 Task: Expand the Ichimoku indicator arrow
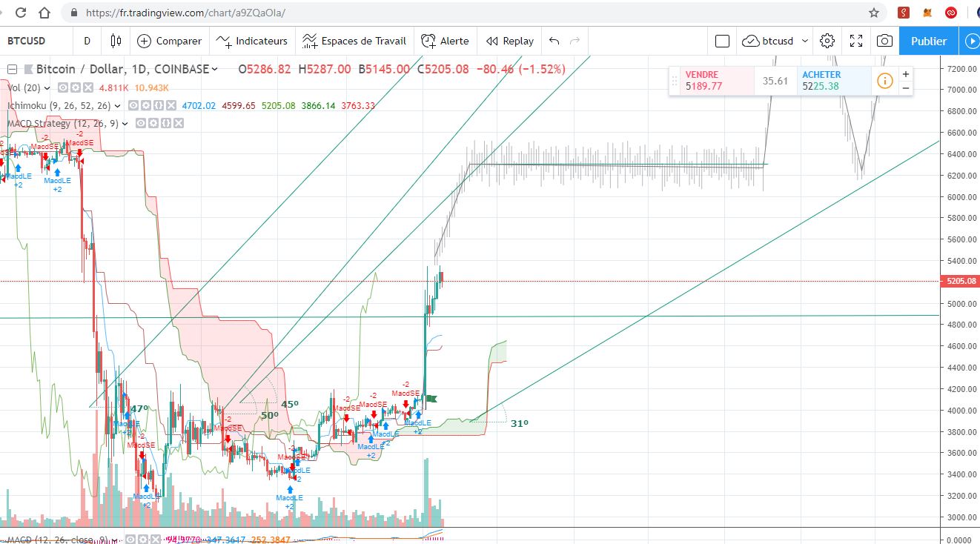(117, 106)
